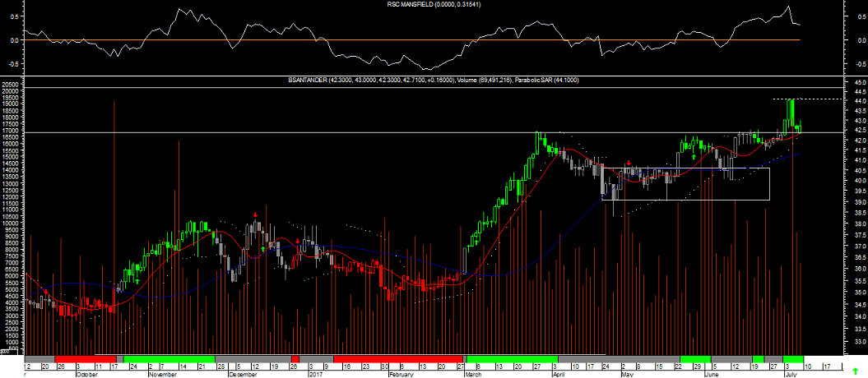Click the March label on the time axis
This screenshot has height=378, width=868.
point(473,373)
